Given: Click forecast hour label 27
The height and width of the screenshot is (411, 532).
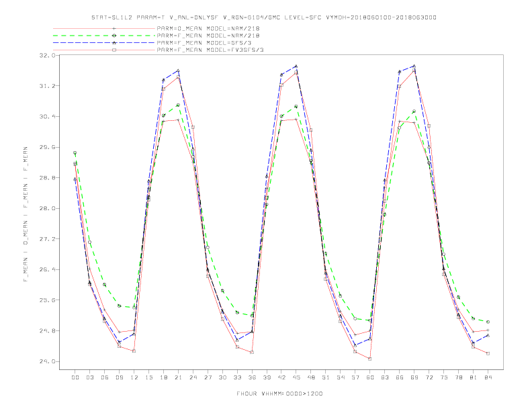Looking at the screenshot, I should coord(208,377).
